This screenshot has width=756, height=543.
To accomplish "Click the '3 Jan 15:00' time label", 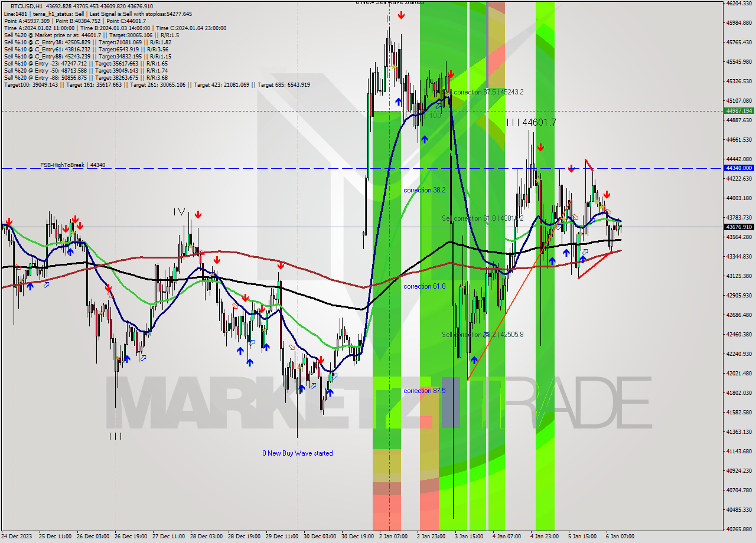I will tap(469, 537).
